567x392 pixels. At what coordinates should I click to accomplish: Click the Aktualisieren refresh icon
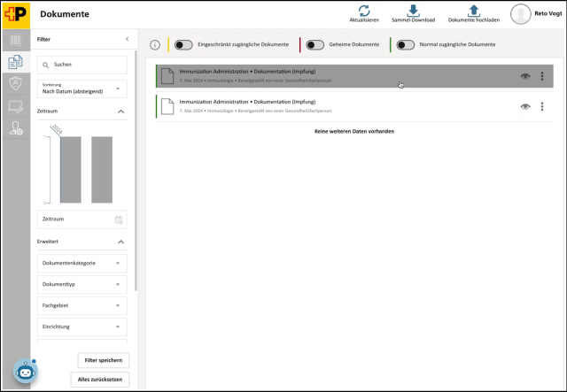coord(364,11)
